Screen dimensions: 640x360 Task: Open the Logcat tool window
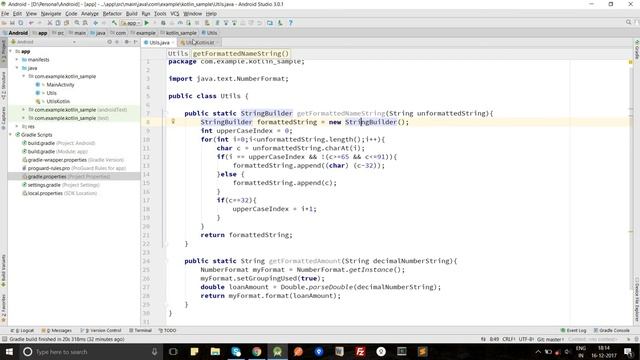[x=23, y=330]
